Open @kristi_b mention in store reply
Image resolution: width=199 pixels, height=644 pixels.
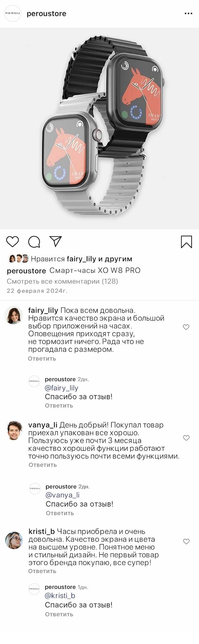tap(60, 596)
